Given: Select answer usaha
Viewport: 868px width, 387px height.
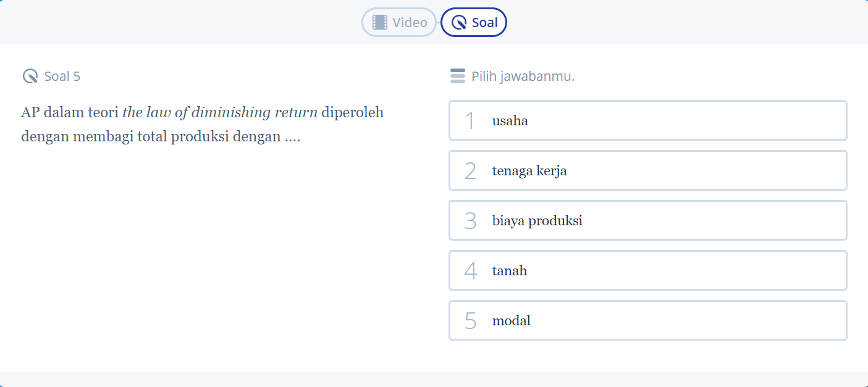Looking at the screenshot, I should point(647,120).
